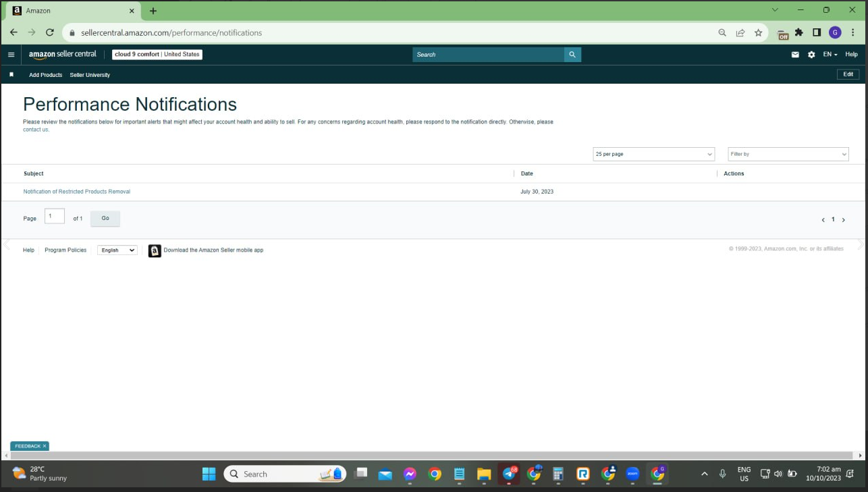Viewport: 868px width, 492px height.
Task: Open Zoom from the taskbar
Action: 632,474
